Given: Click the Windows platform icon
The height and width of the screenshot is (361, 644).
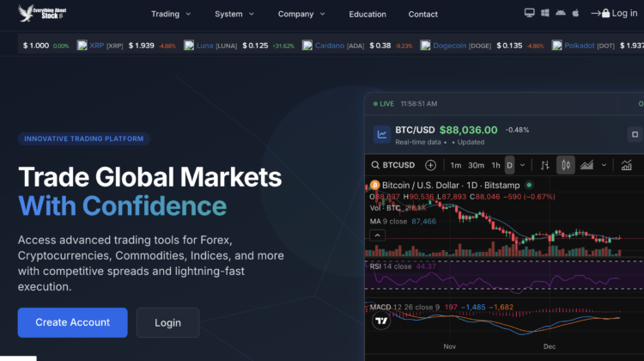Looking at the screenshot, I should point(545,13).
